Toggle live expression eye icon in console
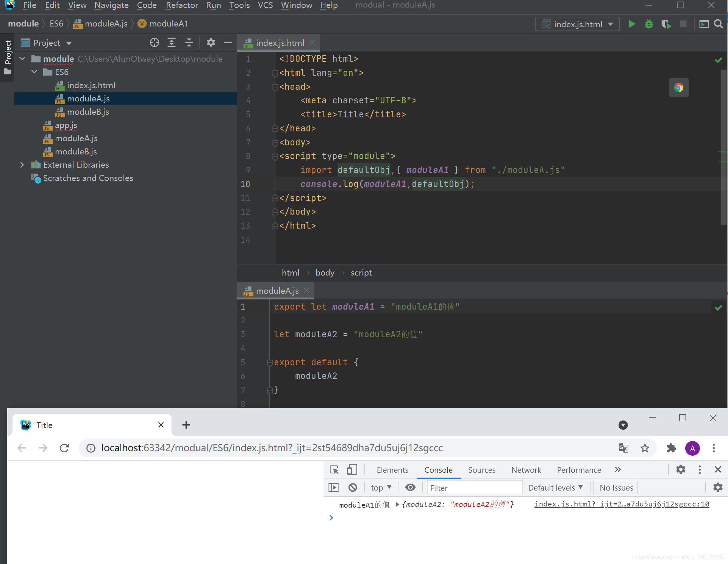 (410, 488)
